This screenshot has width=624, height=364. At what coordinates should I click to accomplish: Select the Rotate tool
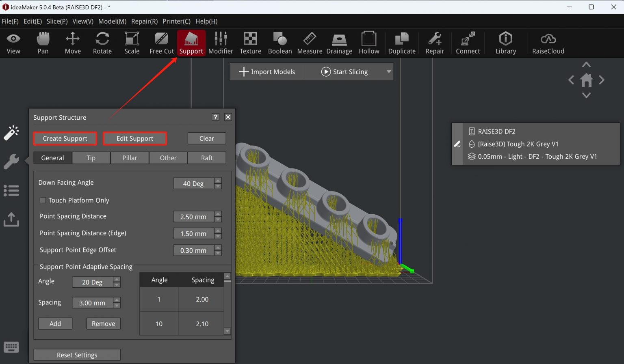[x=102, y=43]
